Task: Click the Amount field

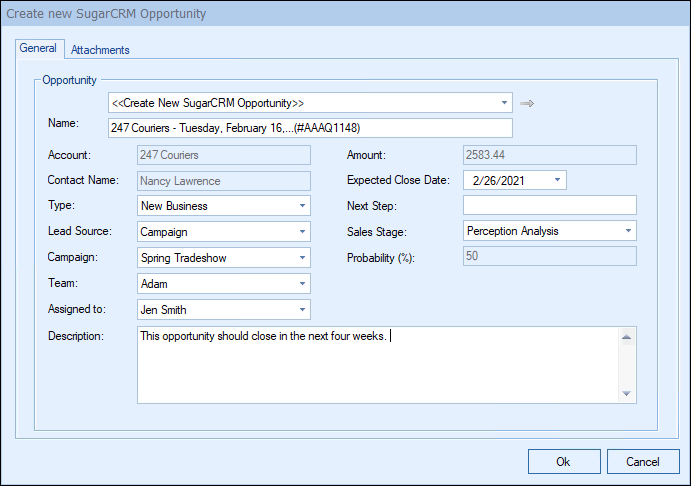Action: pyautogui.click(x=549, y=155)
